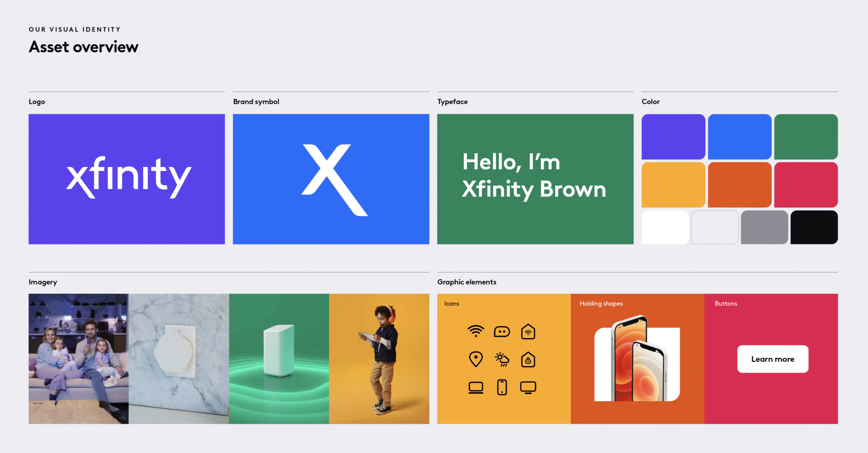Click the xfinity logo wordmark

129,177
